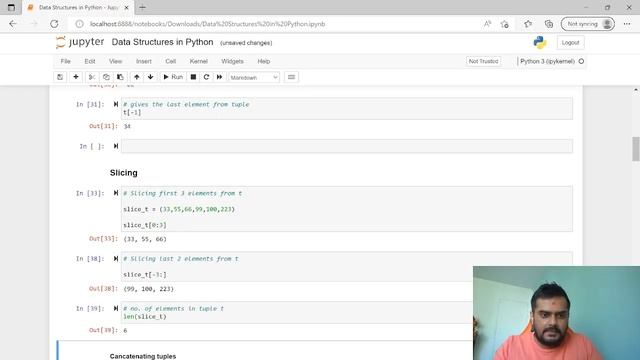
Task: Open the Edit menu
Action: (x=90, y=61)
